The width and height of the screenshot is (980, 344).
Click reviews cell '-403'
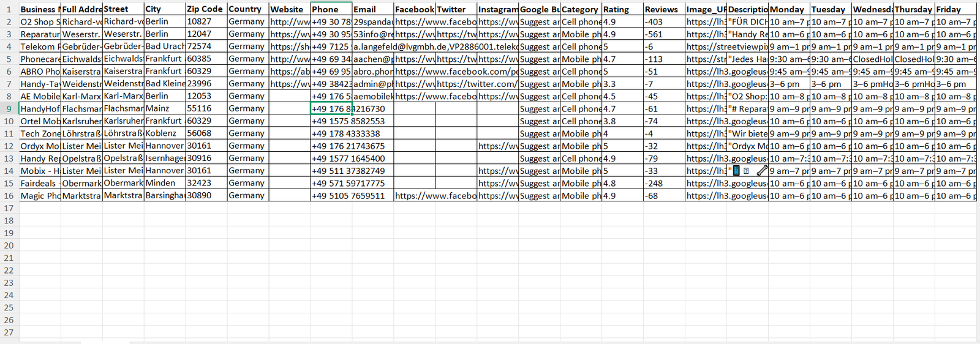pos(664,21)
